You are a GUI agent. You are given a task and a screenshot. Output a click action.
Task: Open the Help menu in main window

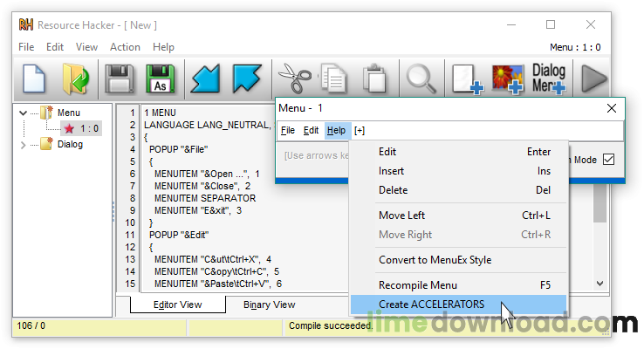[x=163, y=47]
